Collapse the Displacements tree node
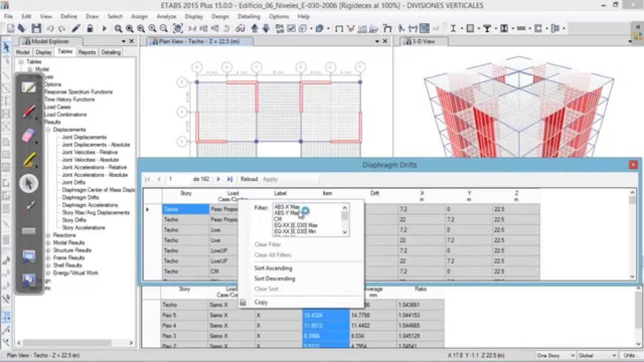Screen dimensions: 644x362 pos(48,130)
